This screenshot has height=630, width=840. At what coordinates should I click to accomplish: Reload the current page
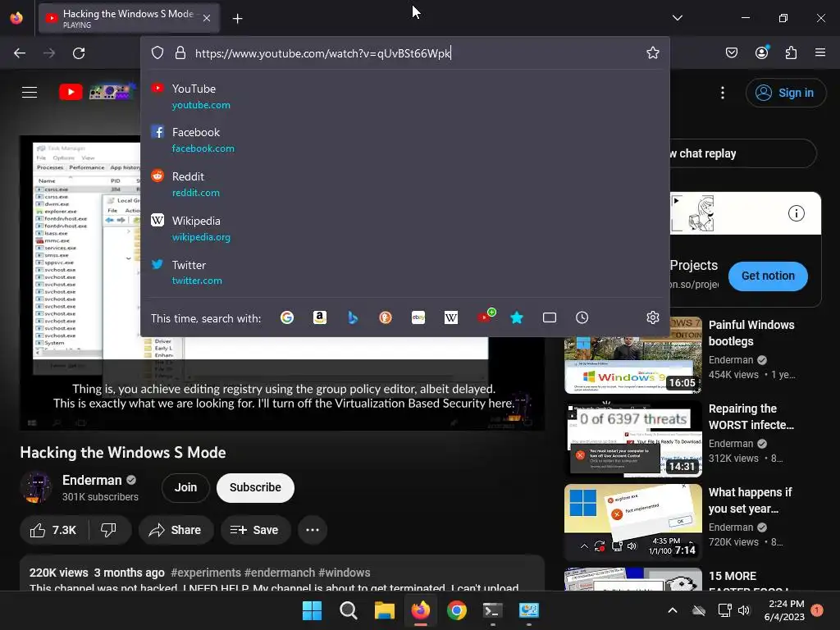(x=79, y=53)
